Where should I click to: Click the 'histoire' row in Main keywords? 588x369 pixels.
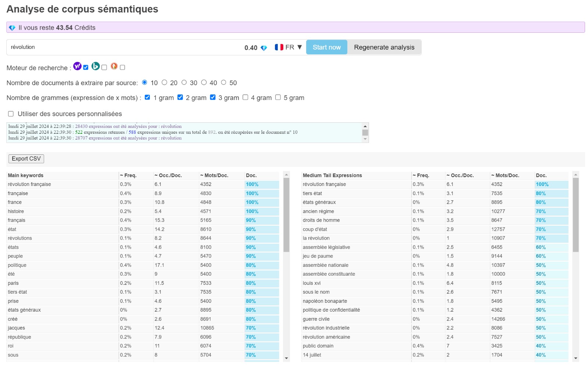click(x=143, y=211)
